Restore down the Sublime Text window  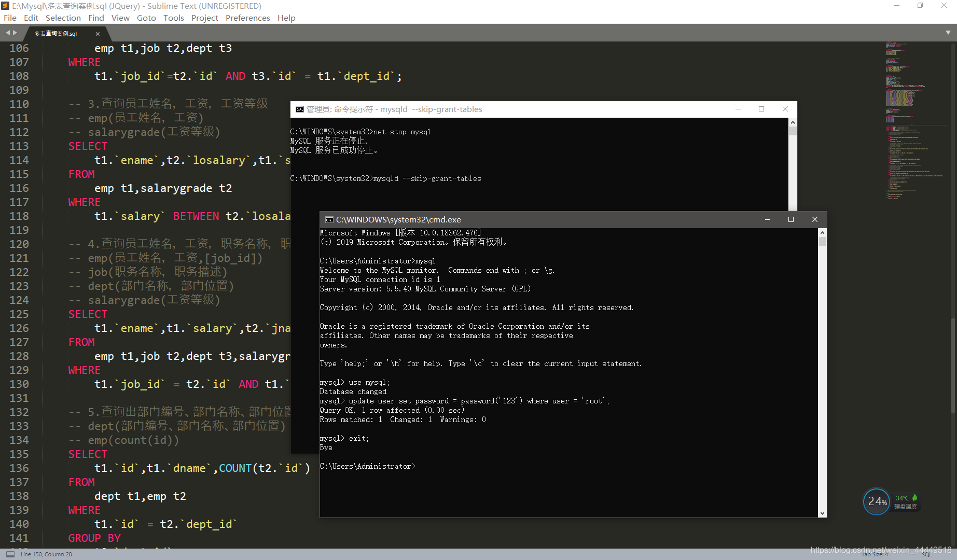pos(920,6)
